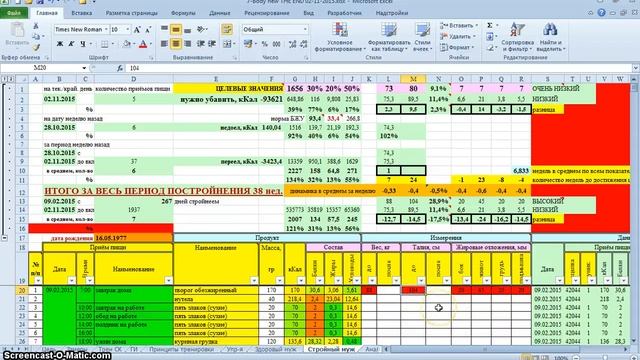
Task: Select cell with творог обезжиренный
Action: 216,290
